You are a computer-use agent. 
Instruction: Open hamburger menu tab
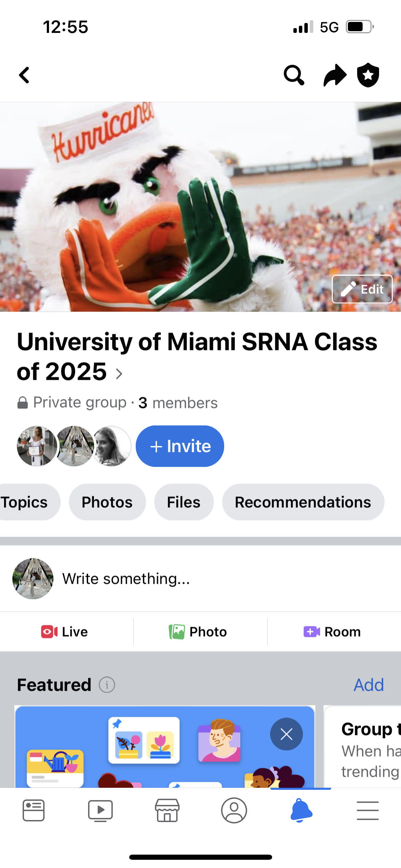click(368, 810)
